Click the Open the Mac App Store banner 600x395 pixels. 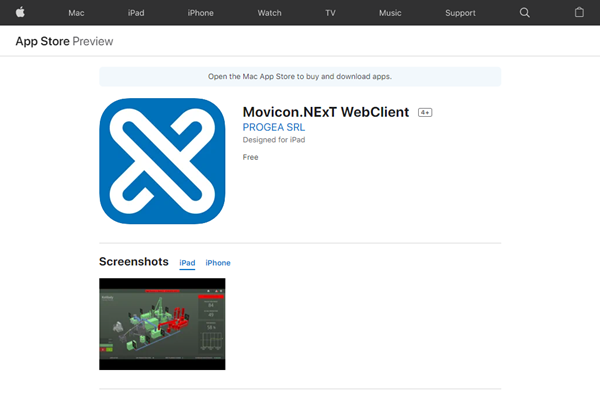pyautogui.click(x=300, y=77)
